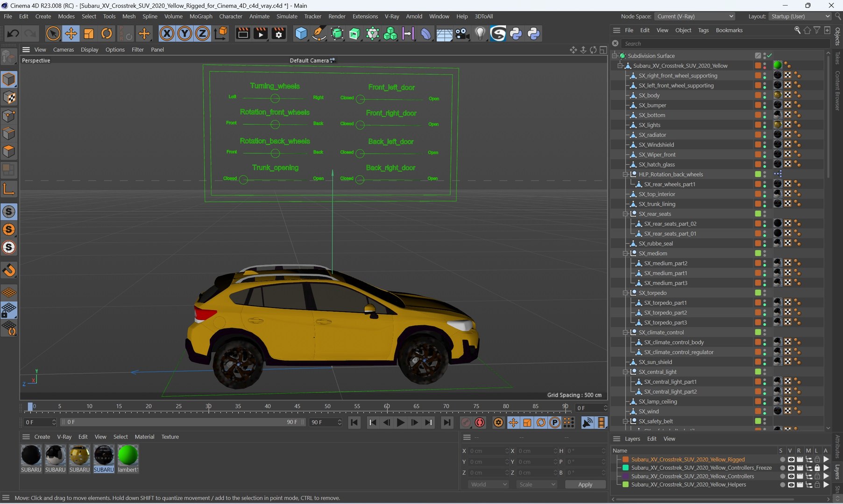Click the MoGraph Cloner icon
843x504 pixels.
[x=390, y=34]
